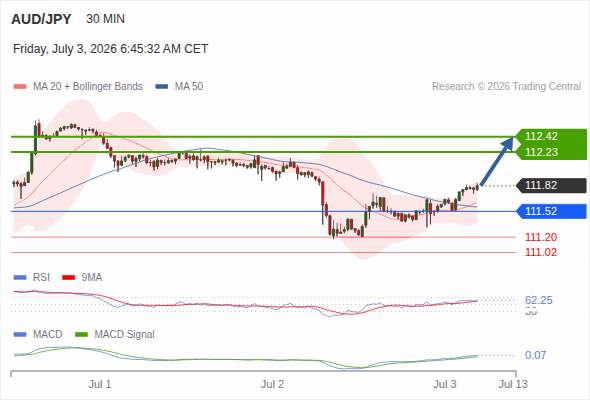The width and height of the screenshot is (590, 400).
Task: Click the MA 50 legend color swatch
Action: tap(162, 87)
